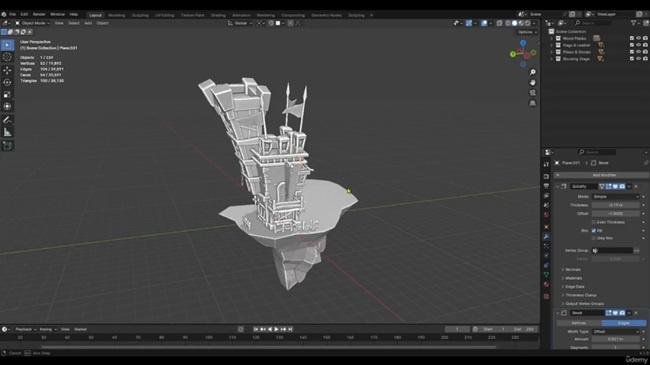Click the outliner search field

coord(593,23)
